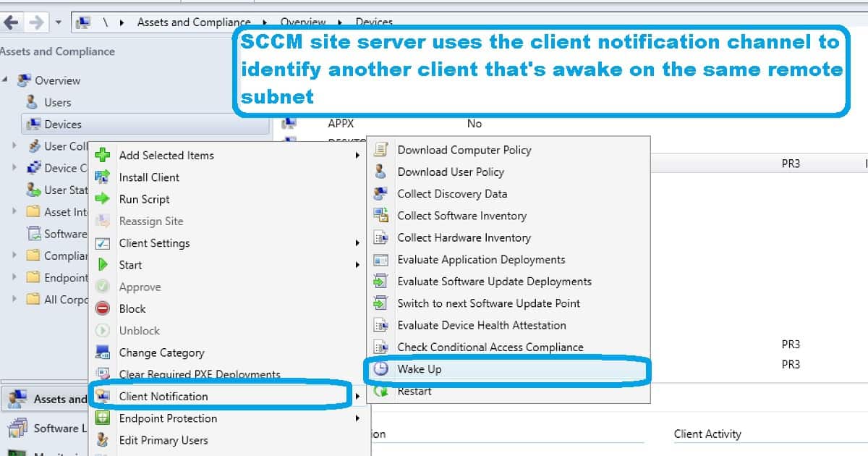Choose Edit Primary Users entry
This screenshot has height=456, width=868.
click(x=163, y=440)
